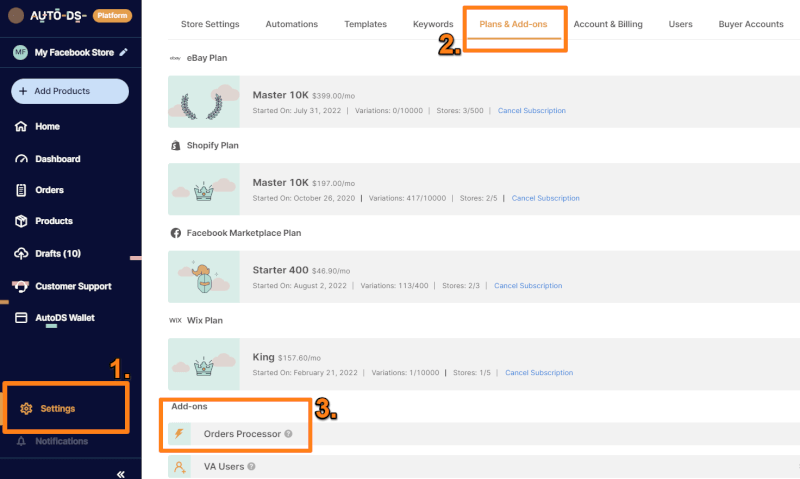Go to the Home menu item
Image resolution: width=800 pixels, height=479 pixels.
click(47, 127)
